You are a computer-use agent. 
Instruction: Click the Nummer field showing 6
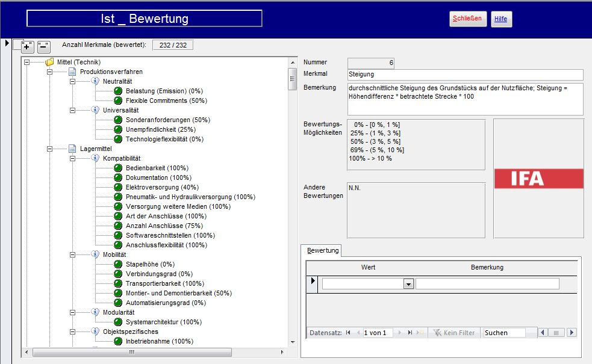371,63
